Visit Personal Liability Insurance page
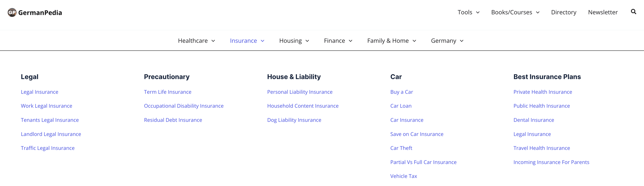The image size is (644, 186). pyautogui.click(x=300, y=92)
